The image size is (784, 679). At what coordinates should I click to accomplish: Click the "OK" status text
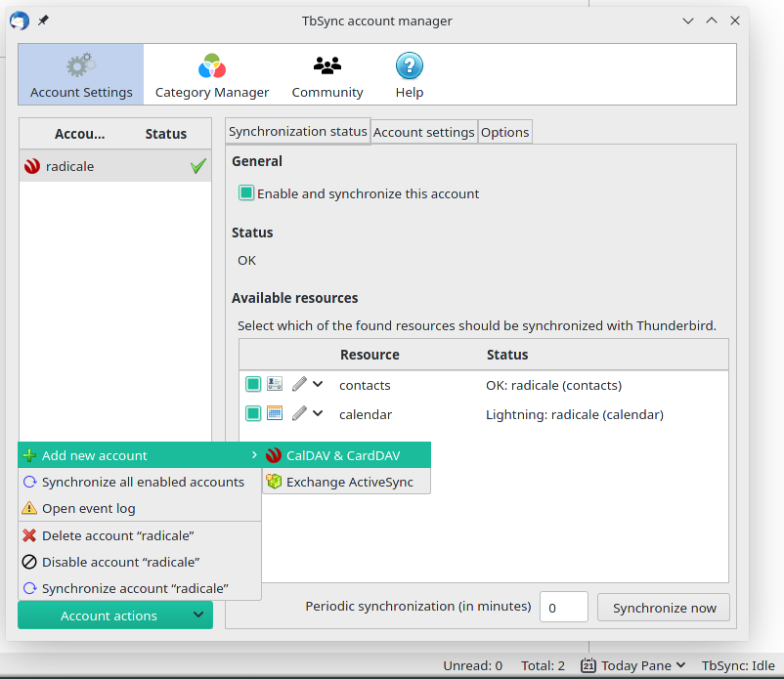point(246,260)
